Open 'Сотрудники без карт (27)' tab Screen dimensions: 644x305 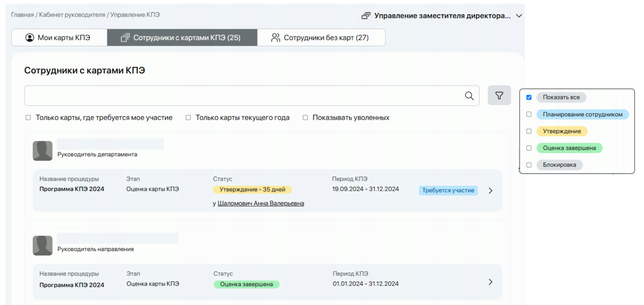point(321,38)
